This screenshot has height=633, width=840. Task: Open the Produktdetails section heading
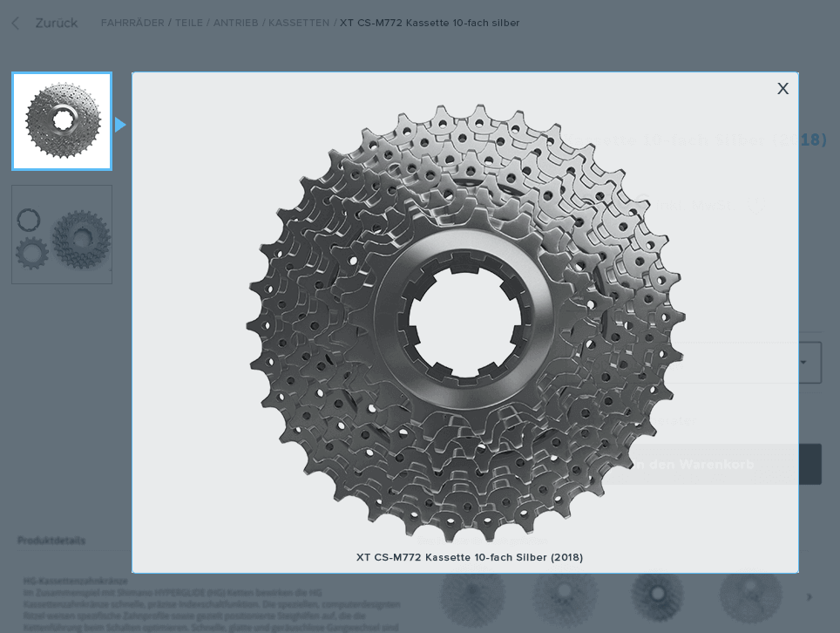click(51, 541)
